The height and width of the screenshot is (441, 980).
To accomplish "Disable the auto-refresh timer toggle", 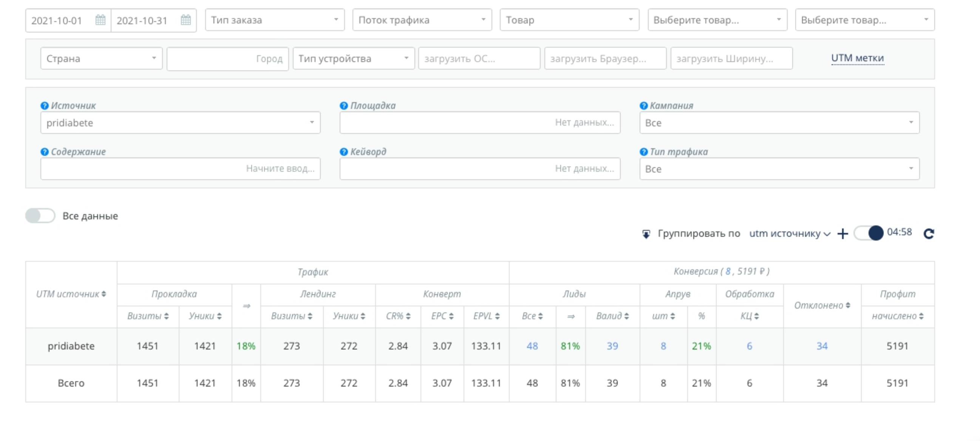I will click(869, 233).
